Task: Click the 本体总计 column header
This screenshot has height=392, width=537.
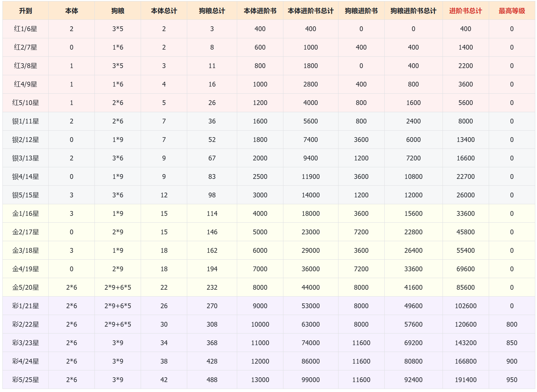Action: pyautogui.click(x=164, y=11)
